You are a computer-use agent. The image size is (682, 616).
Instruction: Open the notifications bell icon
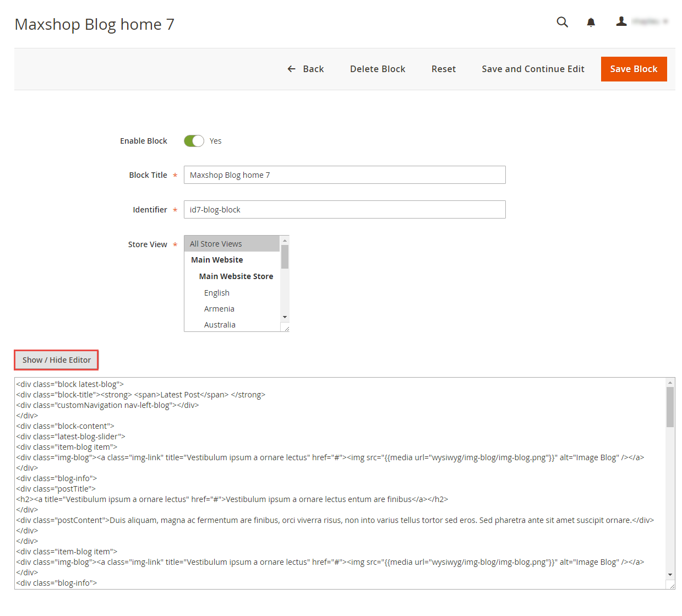pos(591,22)
